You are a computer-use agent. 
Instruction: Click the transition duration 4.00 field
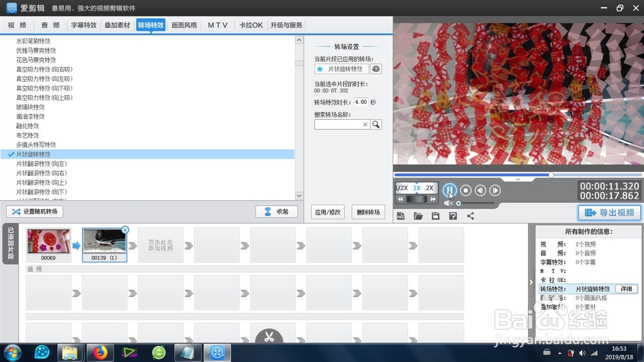(361, 102)
